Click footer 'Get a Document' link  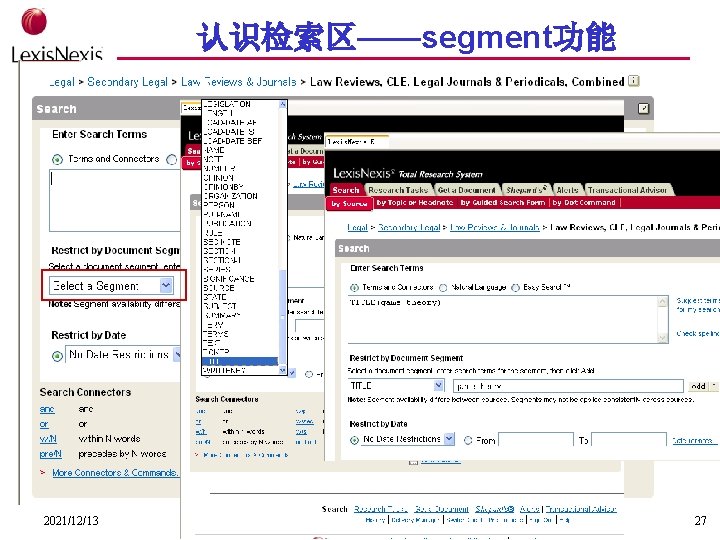click(442, 509)
